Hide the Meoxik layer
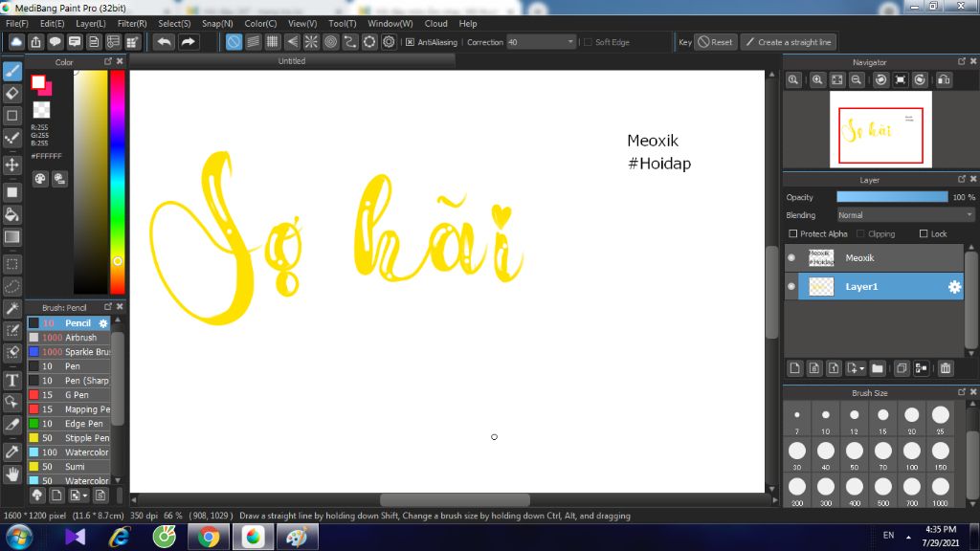Viewport: 980px width, 551px height. point(791,258)
